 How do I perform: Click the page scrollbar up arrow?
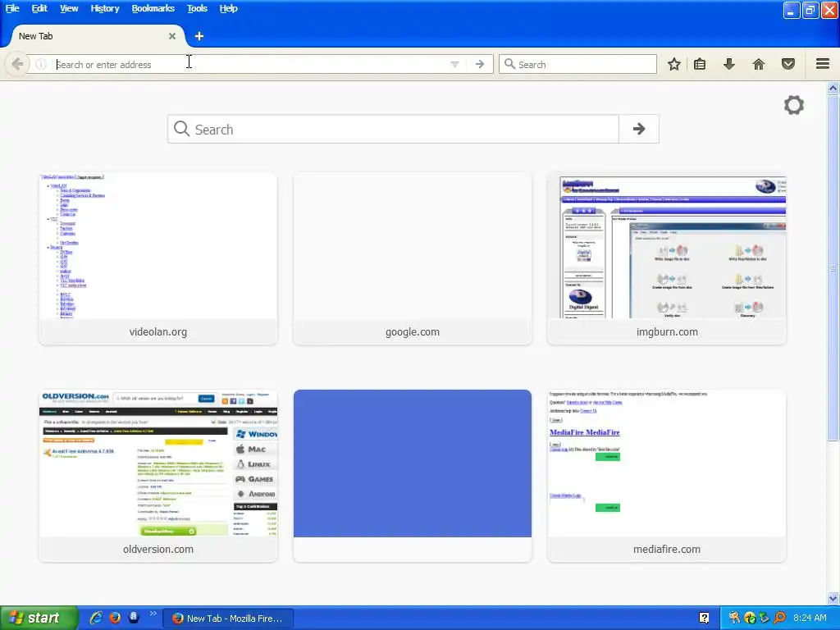click(x=833, y=88)
